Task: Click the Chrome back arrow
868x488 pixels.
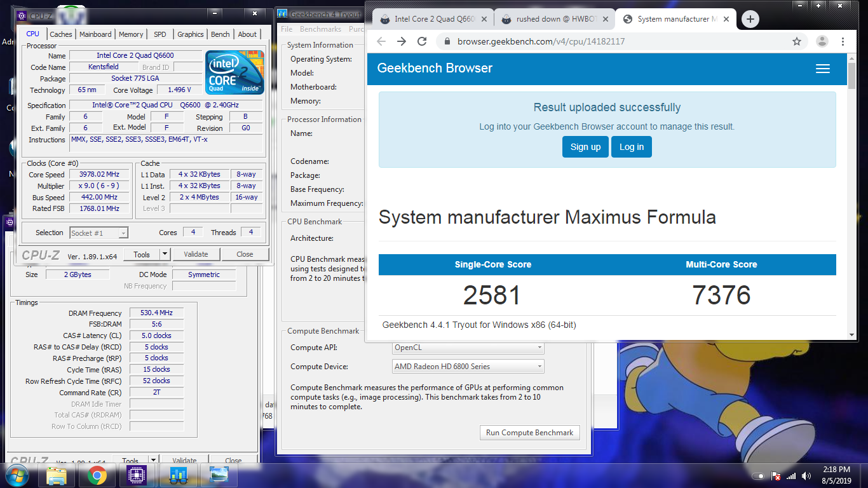Action: coord(381,41)
